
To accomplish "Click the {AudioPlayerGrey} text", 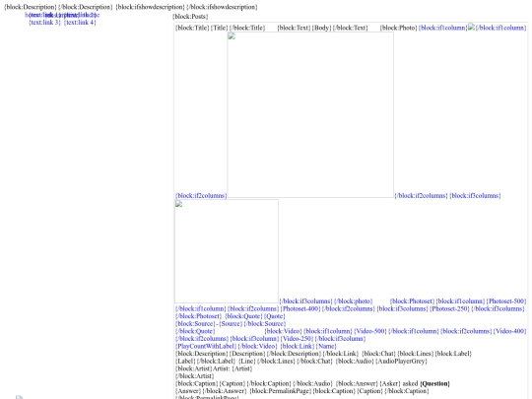I will pos(401,361).
